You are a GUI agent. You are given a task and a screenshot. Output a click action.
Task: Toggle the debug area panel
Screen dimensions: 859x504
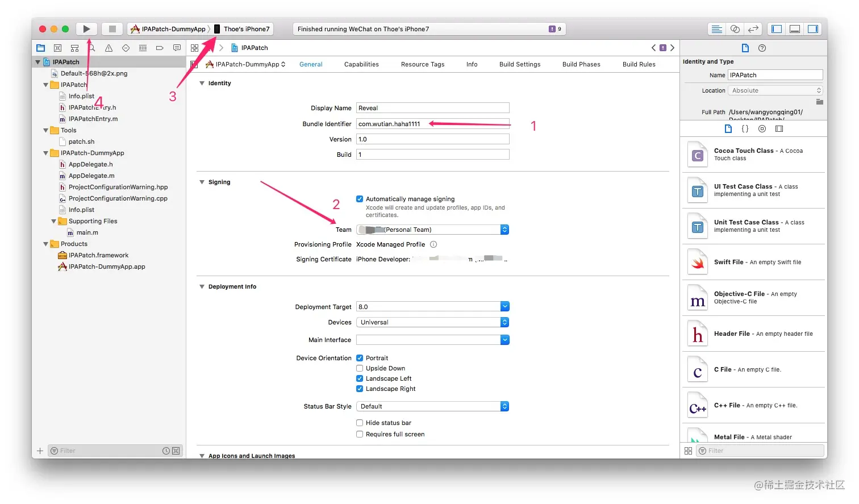point(795,29)
